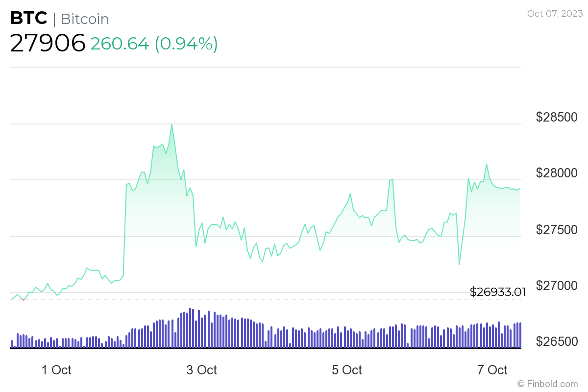Select the 7 Oct date label
The width and height of the screenshot is (588, 392).
491,370
